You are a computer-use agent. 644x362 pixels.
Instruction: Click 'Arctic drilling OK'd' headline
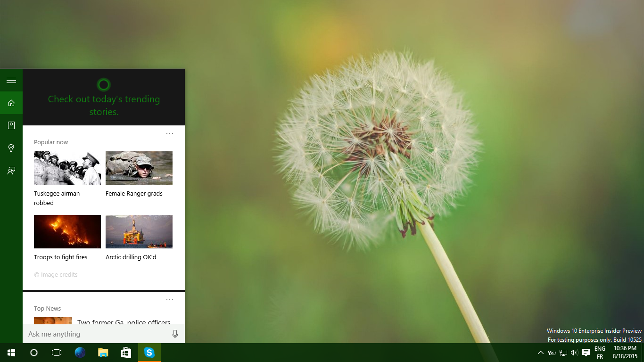[x=131, y=257]
